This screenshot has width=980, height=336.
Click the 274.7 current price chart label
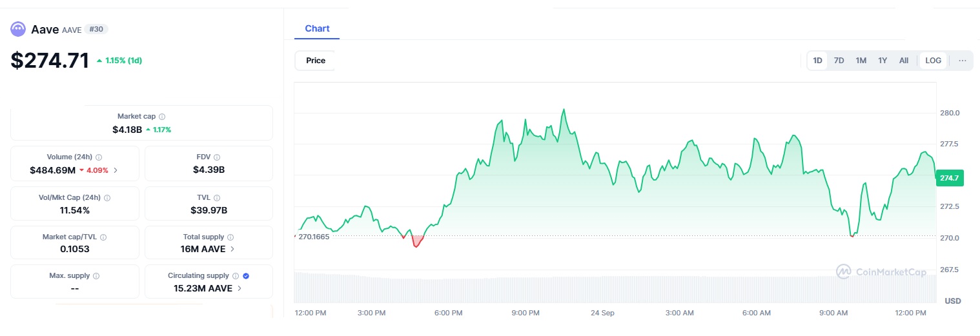click(x=949, y=178)
